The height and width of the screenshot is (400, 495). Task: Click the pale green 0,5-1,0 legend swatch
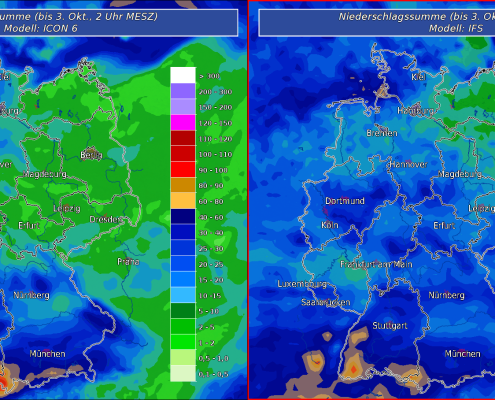click(183, 357)
